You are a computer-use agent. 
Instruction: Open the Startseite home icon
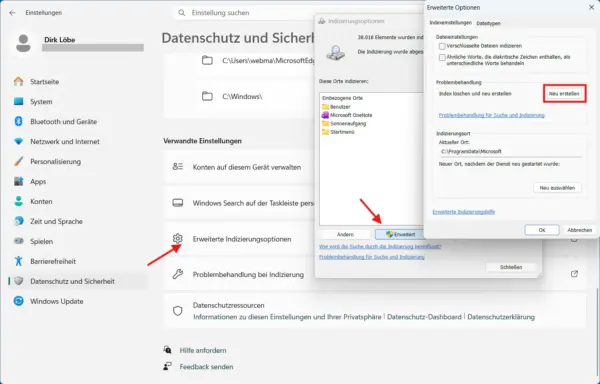(18, 81)
